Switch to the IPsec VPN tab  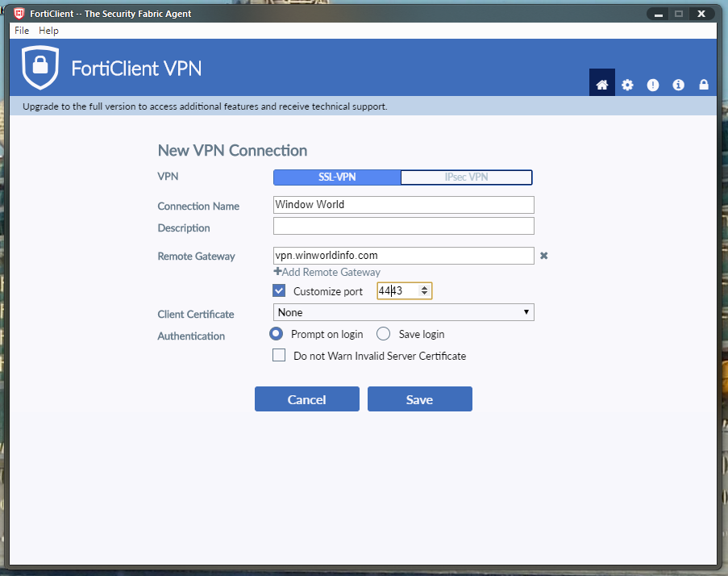click(466, 177)
